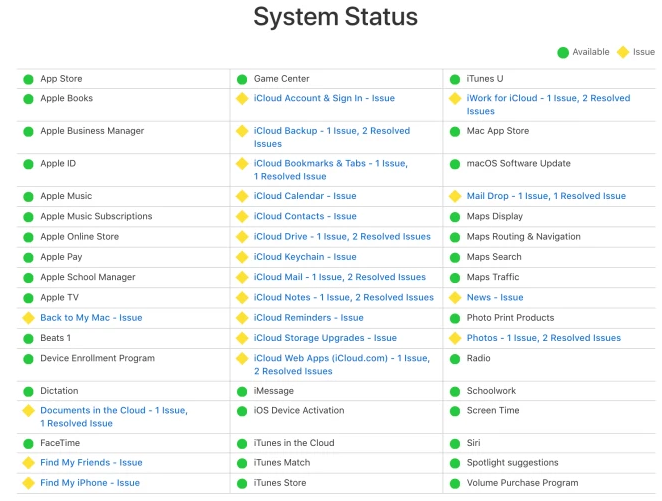View the iCloud Calendar issue

pyautogui.click(x=305, y=196)
